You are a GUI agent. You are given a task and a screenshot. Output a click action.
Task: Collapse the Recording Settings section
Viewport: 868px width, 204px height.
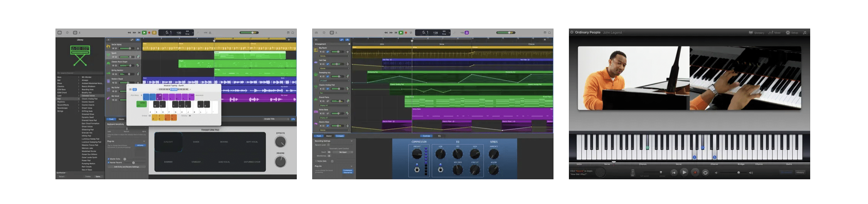pos(351,141)
